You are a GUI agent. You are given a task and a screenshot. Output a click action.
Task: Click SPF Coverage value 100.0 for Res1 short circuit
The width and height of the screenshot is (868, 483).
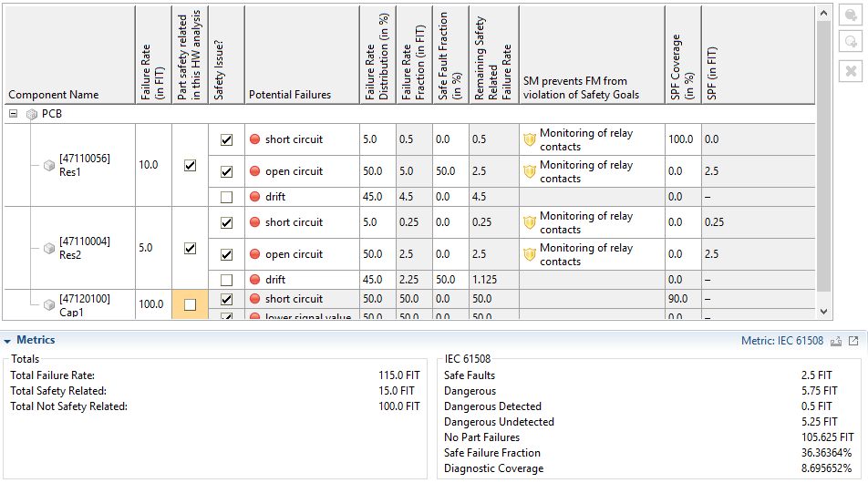click(x=680, y=139)
